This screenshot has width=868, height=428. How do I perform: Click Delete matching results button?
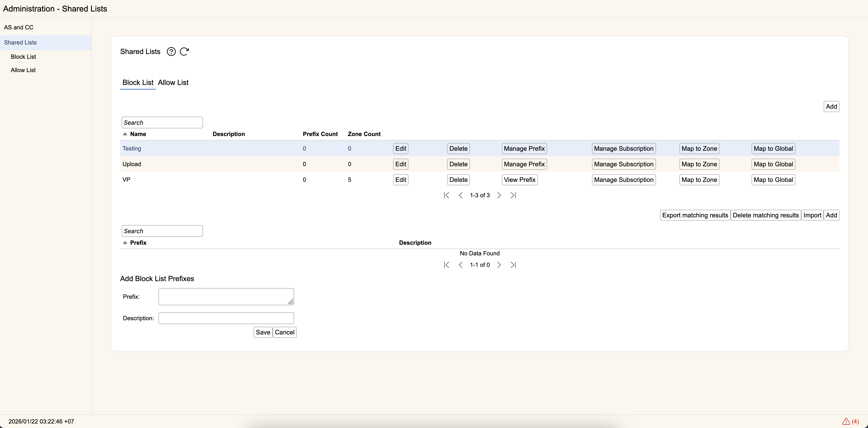[766, 215]
